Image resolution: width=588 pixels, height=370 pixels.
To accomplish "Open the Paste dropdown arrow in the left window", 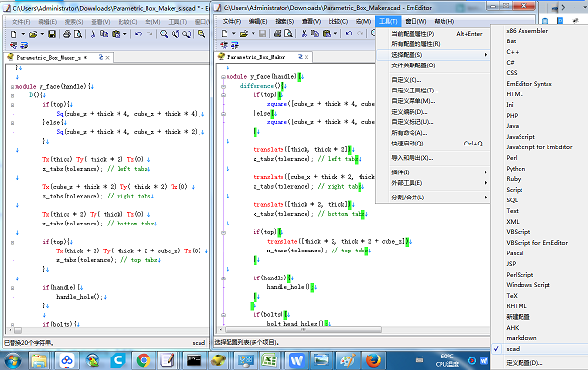I will tap(125, 34).
